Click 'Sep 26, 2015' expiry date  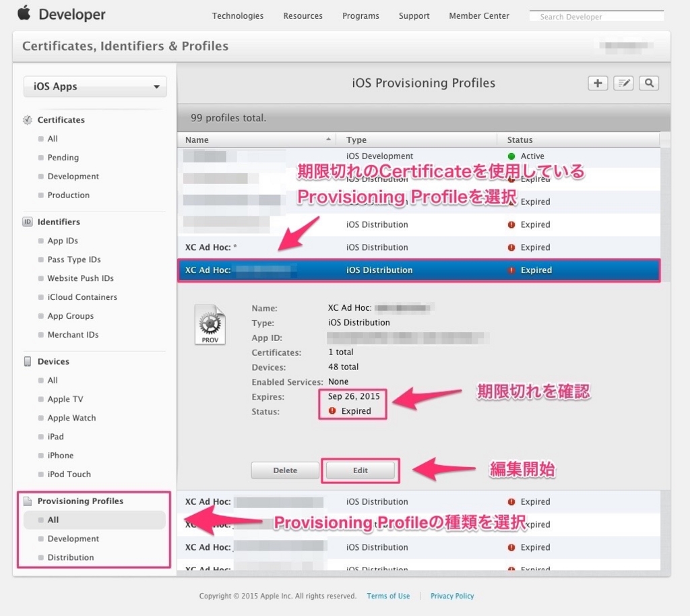354,396
